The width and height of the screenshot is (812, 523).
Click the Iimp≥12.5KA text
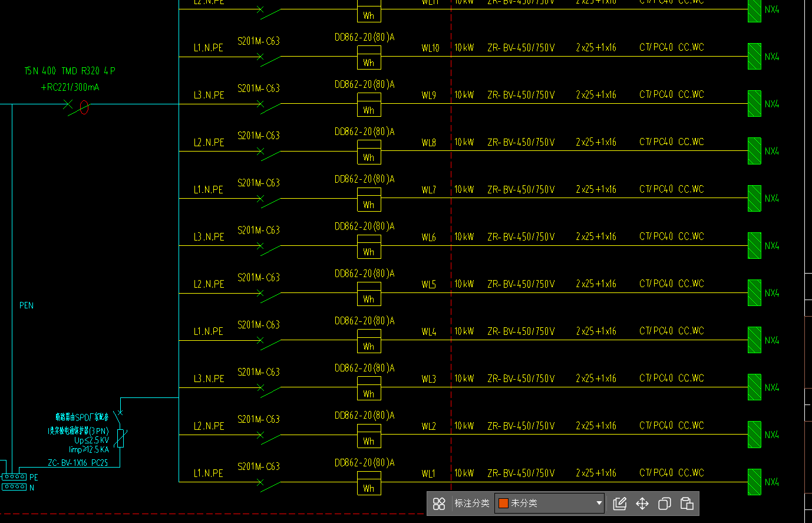tap(89, 449)
